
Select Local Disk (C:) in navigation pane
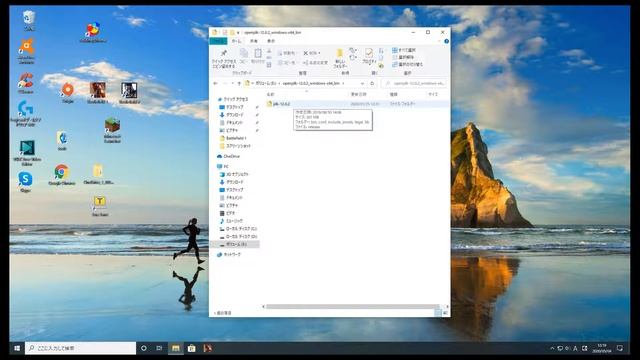pyautogui.click(x=238, y=229)
